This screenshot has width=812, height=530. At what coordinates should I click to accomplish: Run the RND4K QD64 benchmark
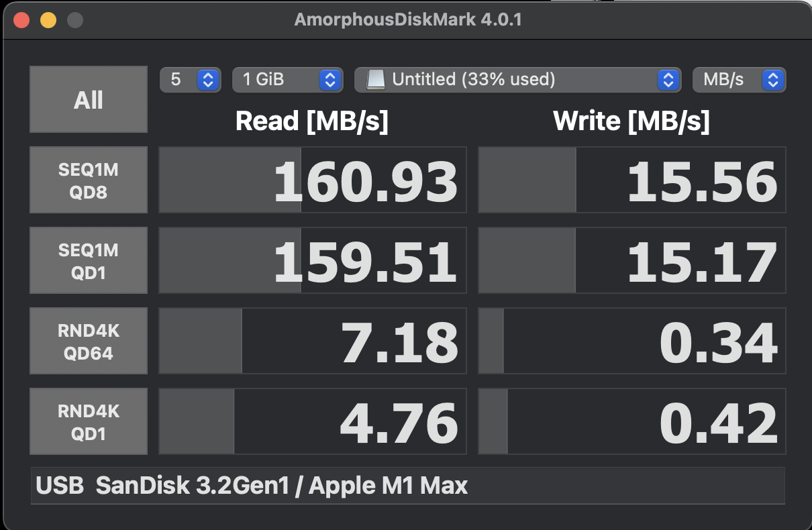pos(88,341)
